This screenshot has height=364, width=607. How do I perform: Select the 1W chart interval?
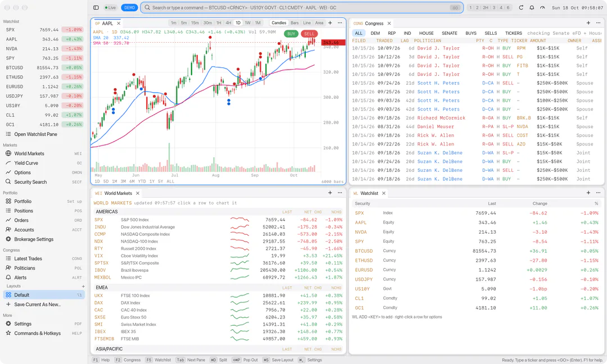(x=248, y=23)
